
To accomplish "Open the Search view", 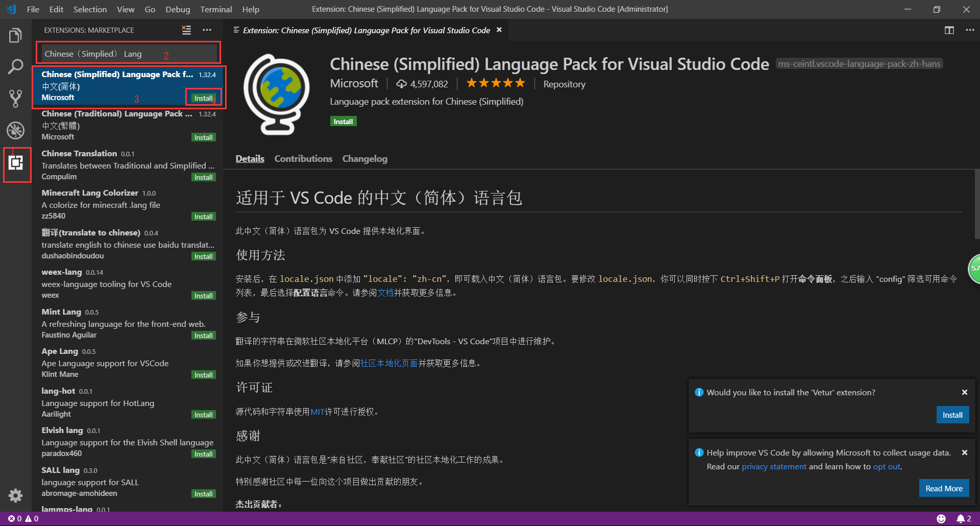I will click(x=15, y=66).
